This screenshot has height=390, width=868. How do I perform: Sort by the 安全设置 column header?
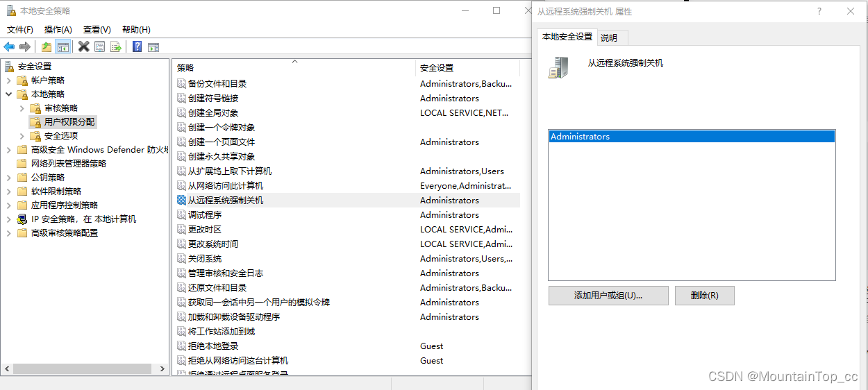pos(467,68)
